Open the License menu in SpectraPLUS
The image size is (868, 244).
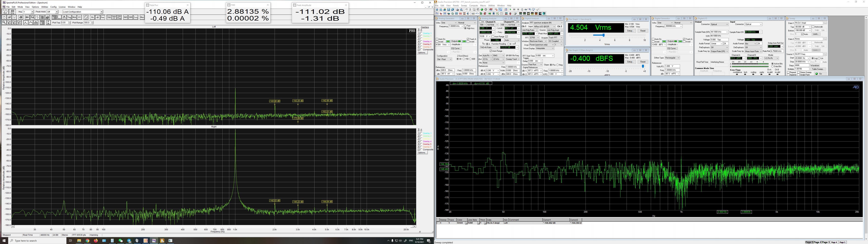point(62,7)
